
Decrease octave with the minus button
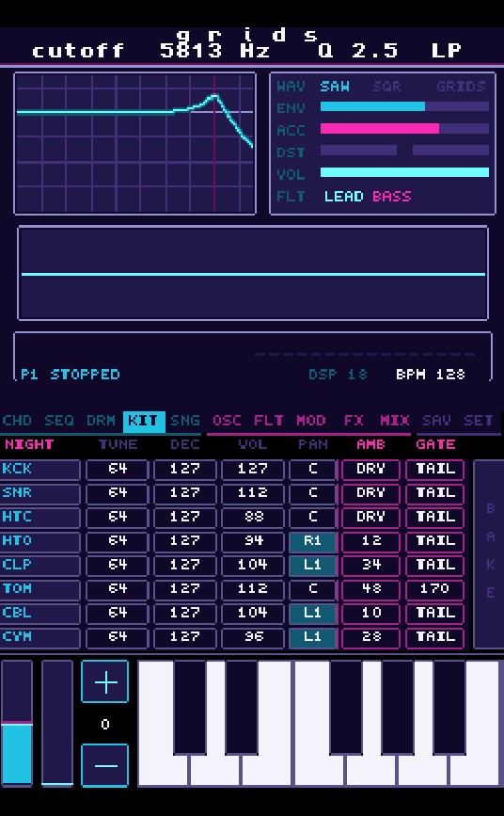coord(104,765)
